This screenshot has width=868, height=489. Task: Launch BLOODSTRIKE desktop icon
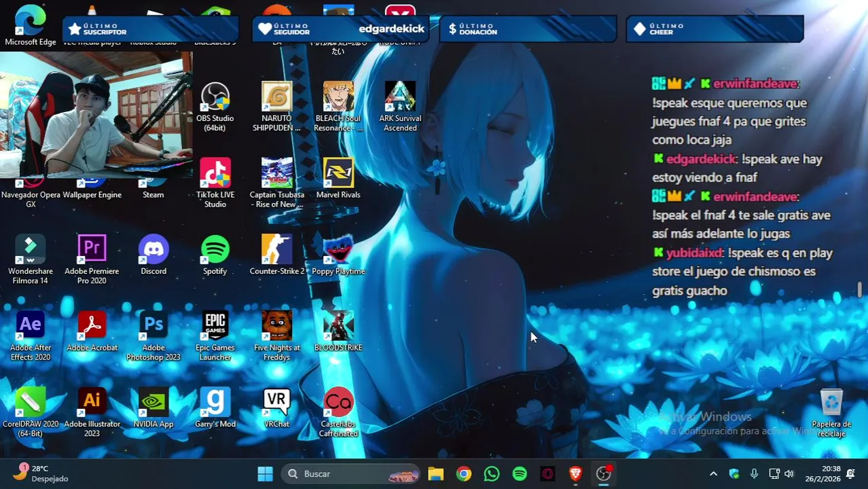[x=338, y=332]
